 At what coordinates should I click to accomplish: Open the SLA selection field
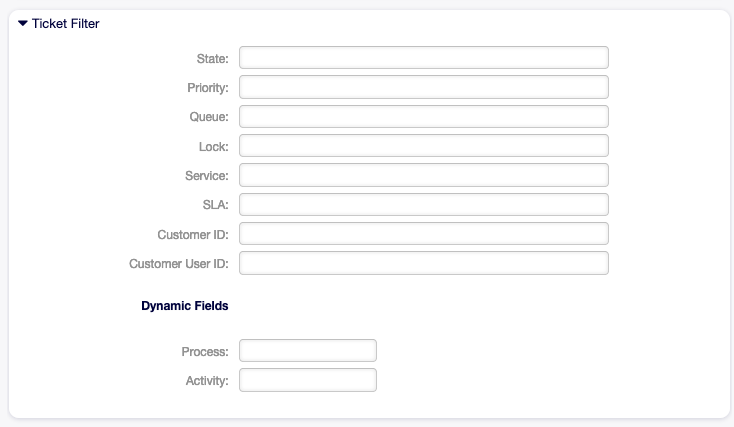(424, 205)
